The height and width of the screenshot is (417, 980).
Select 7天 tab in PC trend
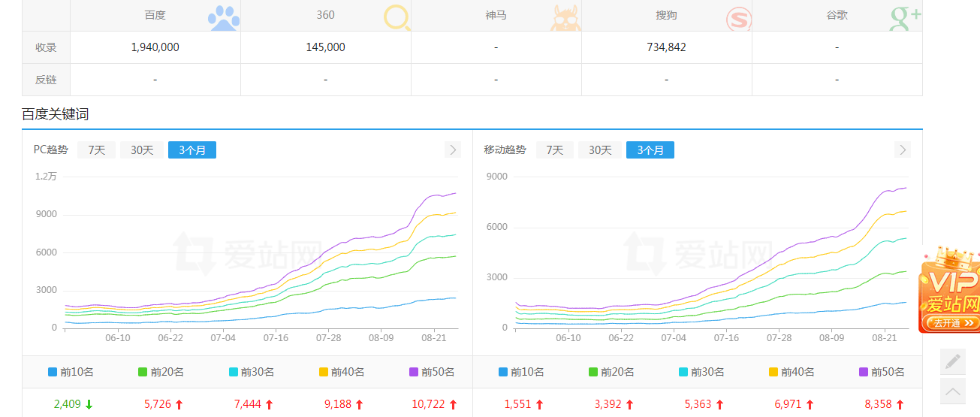click(x=97, y=150)
